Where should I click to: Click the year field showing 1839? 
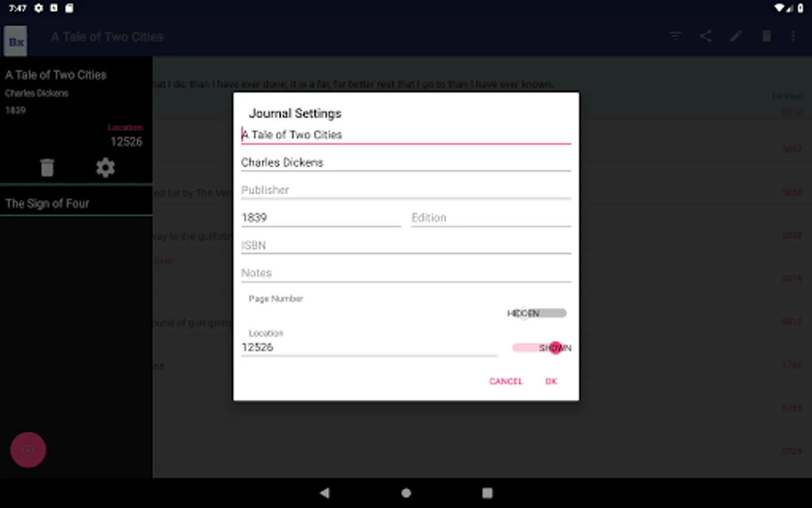321,218
